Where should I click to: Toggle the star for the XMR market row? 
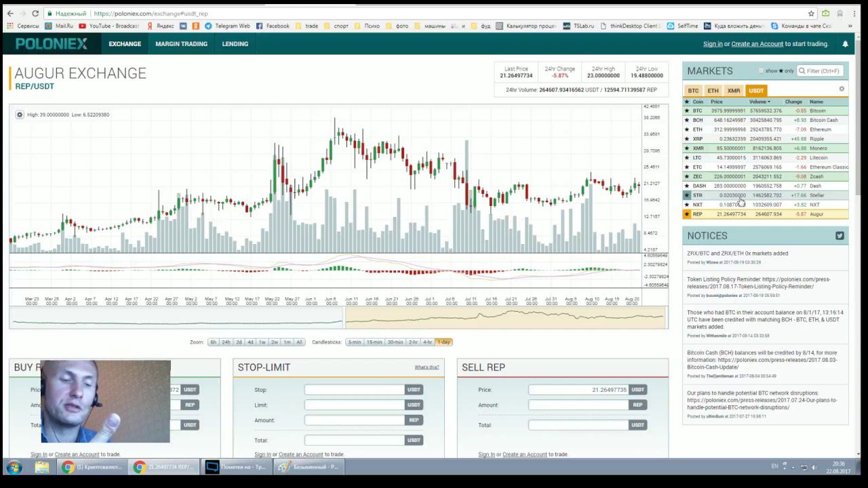pyautogui.click(x=687, y=148)
